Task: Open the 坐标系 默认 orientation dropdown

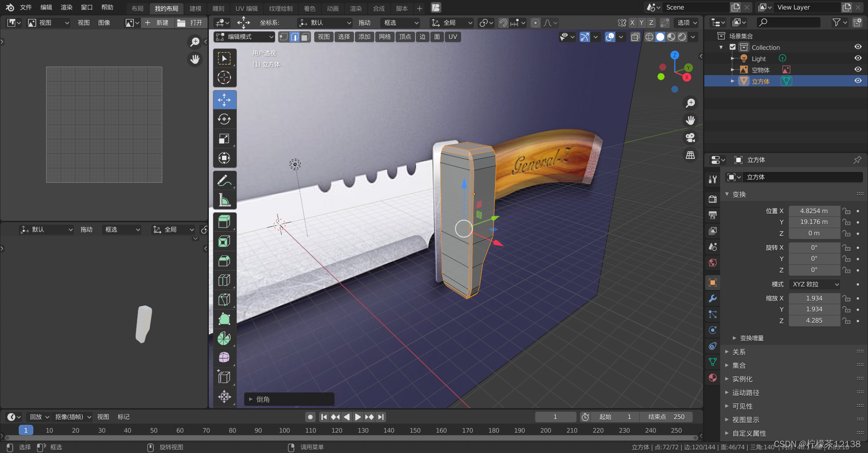Action: pos(325,23)
